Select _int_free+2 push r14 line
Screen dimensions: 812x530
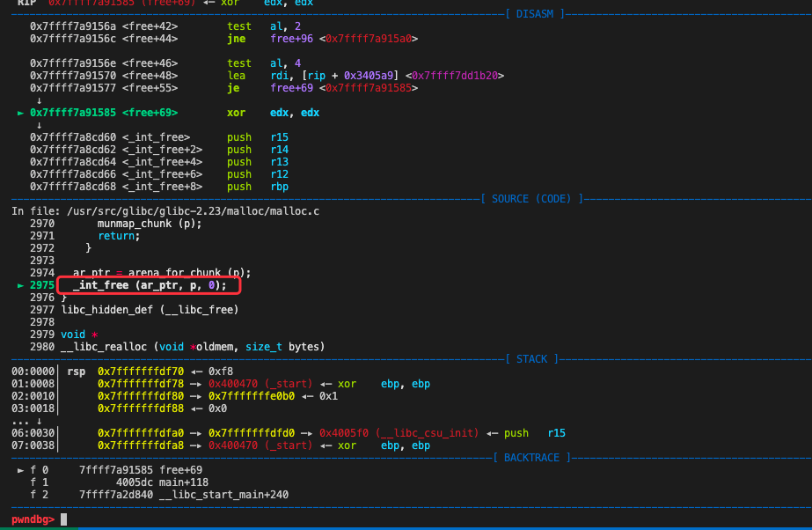159,150
